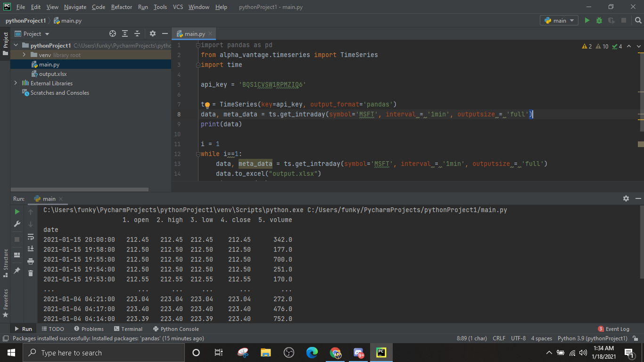Click the locate file target icon
644x362 pixels.
(113, 34)
